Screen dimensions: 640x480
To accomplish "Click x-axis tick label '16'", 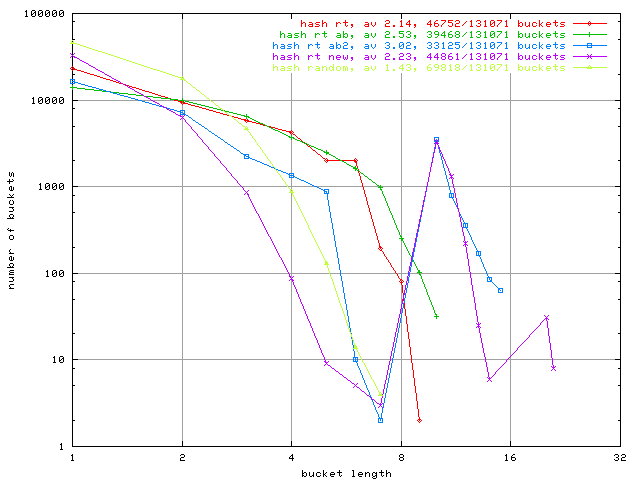I will (x=510, y=458).
